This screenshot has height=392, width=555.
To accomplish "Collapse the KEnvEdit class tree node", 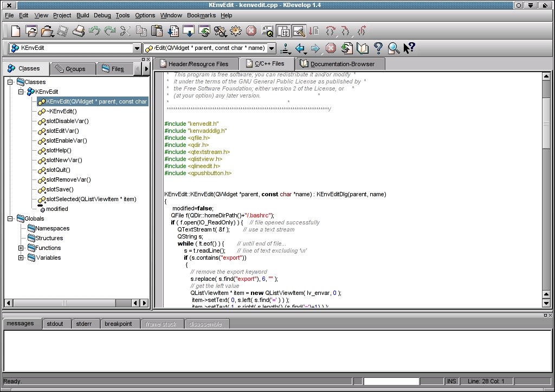I will (x=21, y=92).
